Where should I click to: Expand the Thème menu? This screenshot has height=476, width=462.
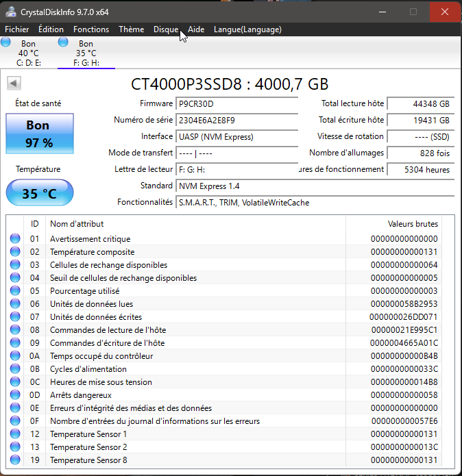click(131, 29)
